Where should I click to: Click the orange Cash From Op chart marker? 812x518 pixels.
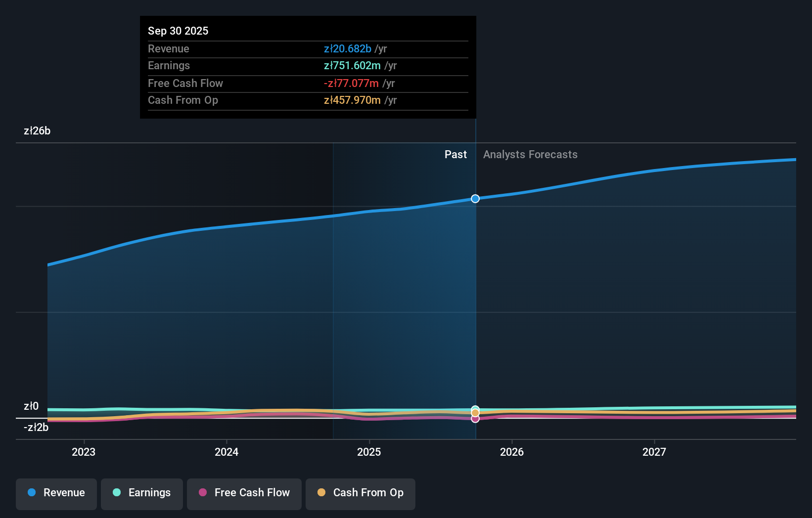point(475,413)
